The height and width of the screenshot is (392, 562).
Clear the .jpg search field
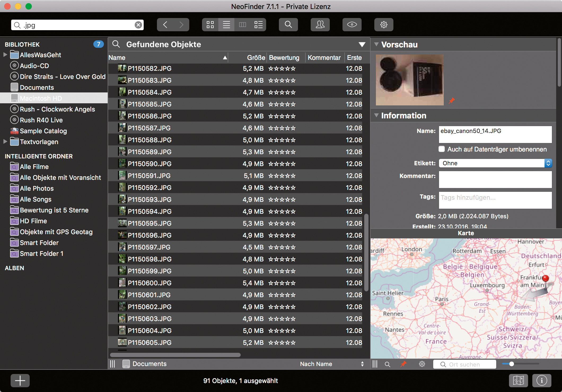coord(138,25)
